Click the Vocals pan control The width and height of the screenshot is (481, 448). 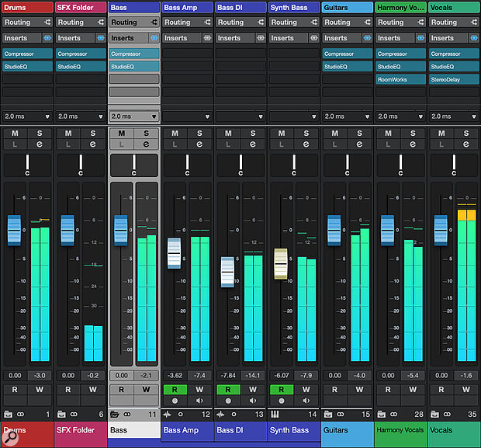[x=454, y=165]
